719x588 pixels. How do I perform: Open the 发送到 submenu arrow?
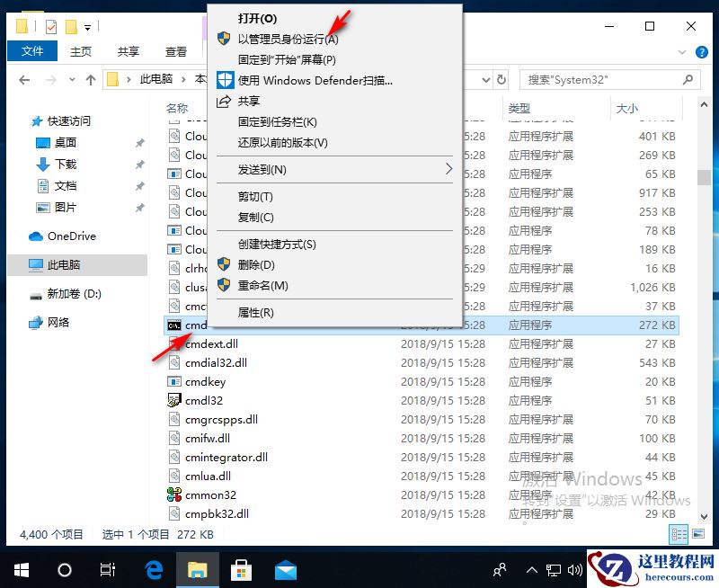pyautogui.click(x=448, y=169)
